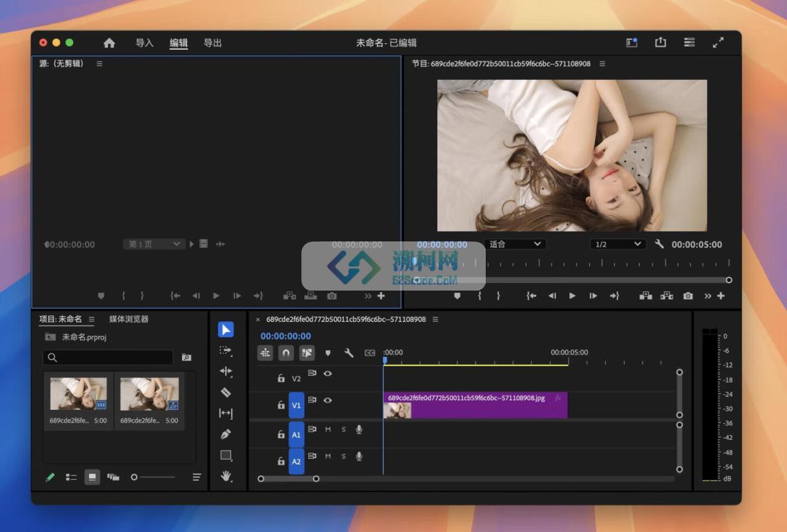Open Program monitor wrench settings
This screenshot has width=787, height=532.
(659, 244)
